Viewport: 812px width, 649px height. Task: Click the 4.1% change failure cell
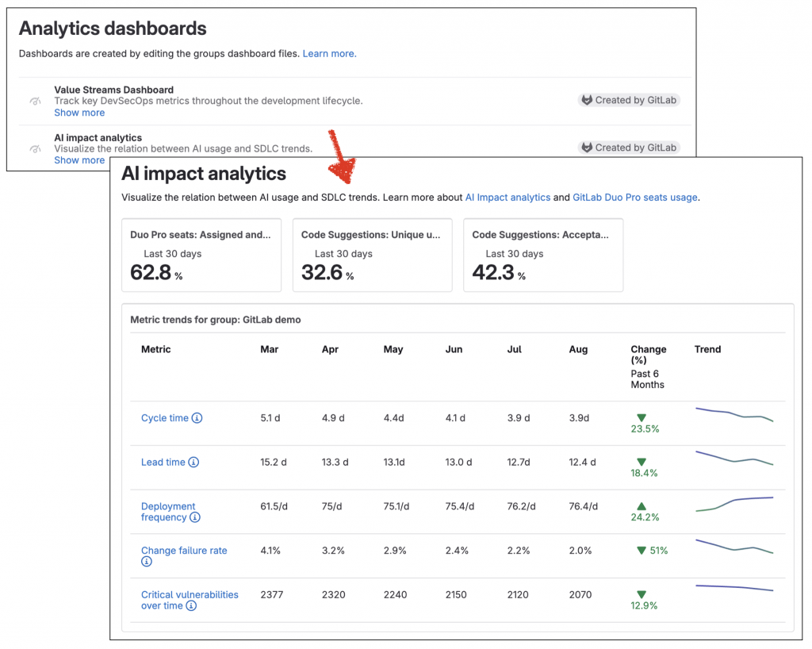270,551
